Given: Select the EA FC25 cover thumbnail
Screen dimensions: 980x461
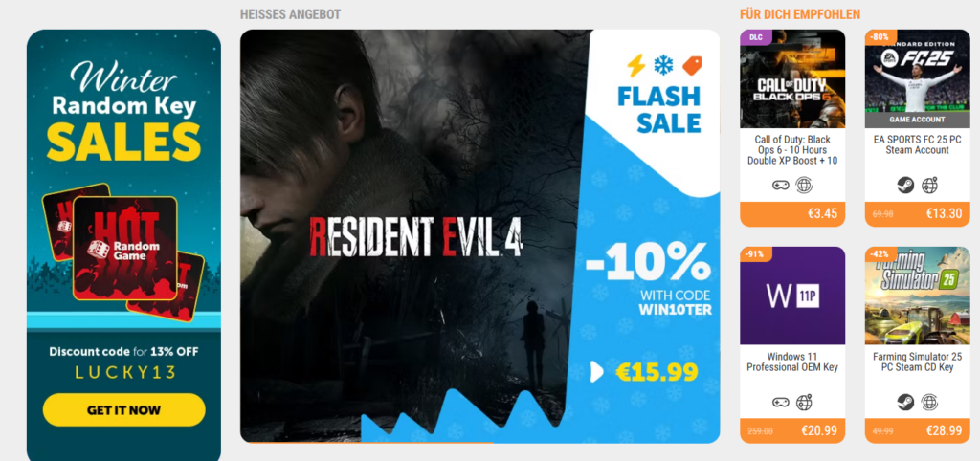Looking at the screenshot, I should pyautogui.click(x=918, y=79).
